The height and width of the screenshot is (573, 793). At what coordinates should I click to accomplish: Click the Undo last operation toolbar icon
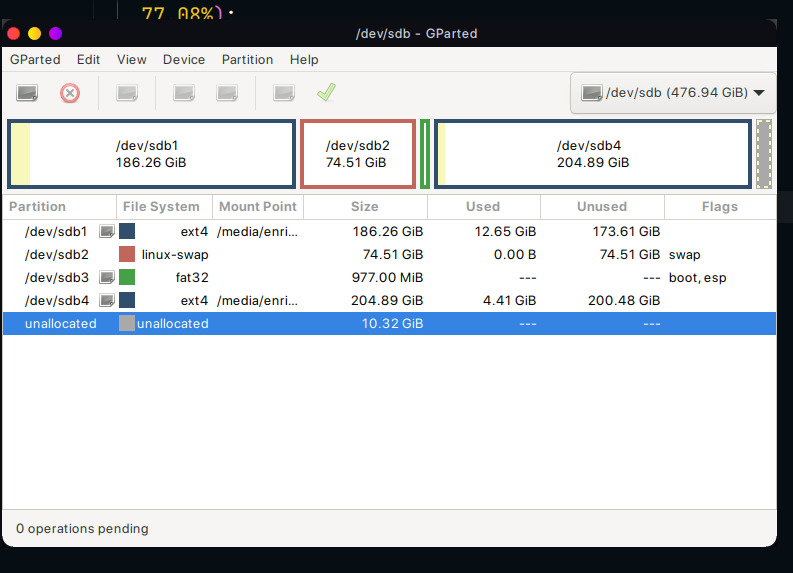point(284,93)
